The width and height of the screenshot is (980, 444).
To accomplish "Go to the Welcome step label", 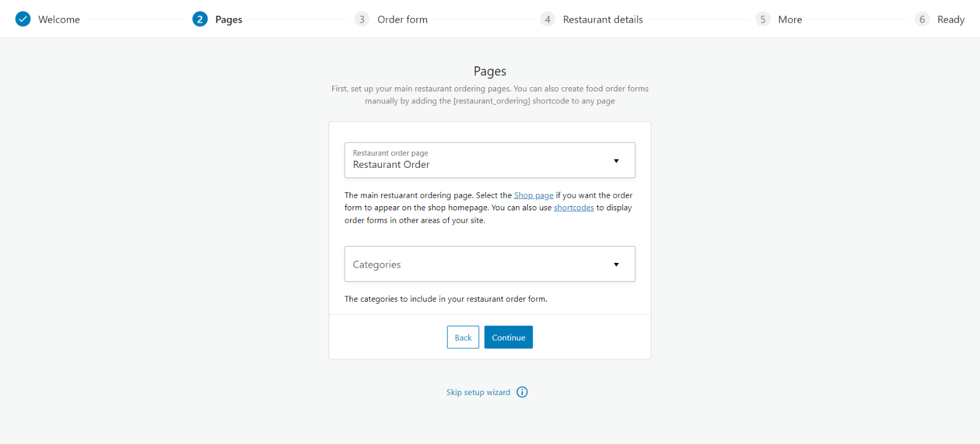I will pyautogui.click(x=59, y=20).
